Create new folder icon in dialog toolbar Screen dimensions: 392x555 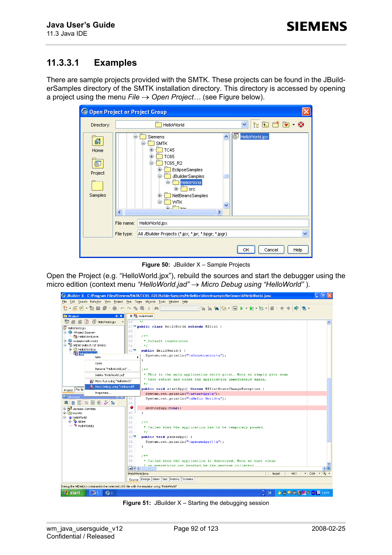[x=276, y=124]
